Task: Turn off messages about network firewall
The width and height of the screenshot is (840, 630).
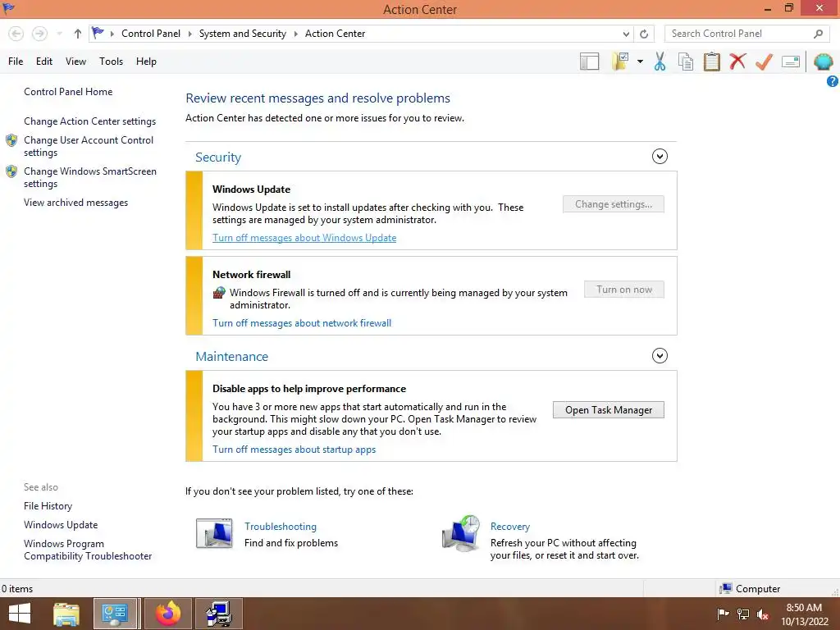Action: tap(302, 323)
